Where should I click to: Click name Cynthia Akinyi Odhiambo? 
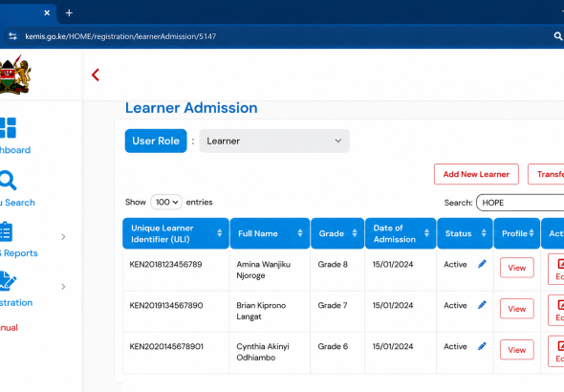(x=263, y=352)
